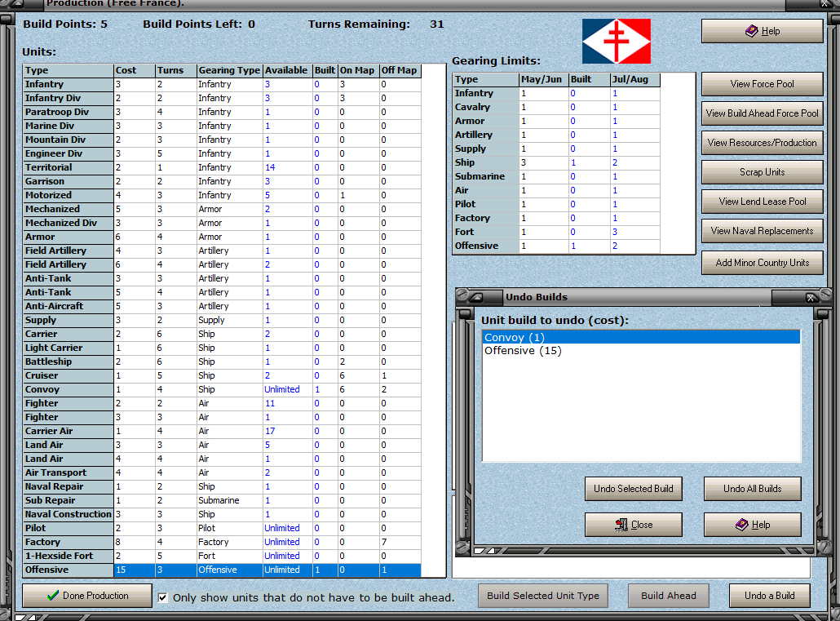
Task: Select the Supply unit row
Action: [x=223, y=320]
